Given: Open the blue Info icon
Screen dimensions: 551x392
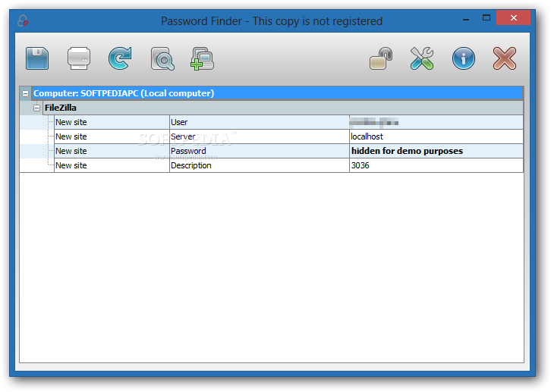Looking at the screenshot, I should click(464, 58).
